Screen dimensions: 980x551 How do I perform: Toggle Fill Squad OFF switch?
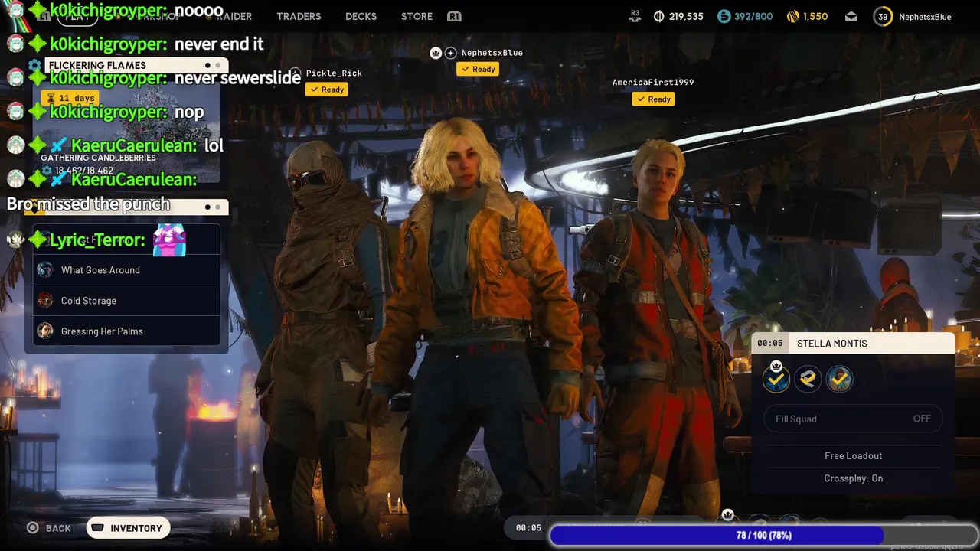[853, 419]
